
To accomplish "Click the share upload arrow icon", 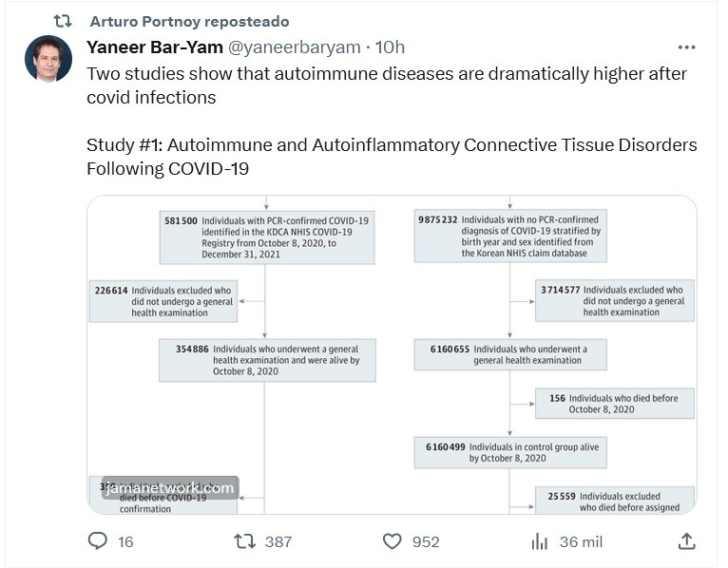I will click(x=686, y=540).
